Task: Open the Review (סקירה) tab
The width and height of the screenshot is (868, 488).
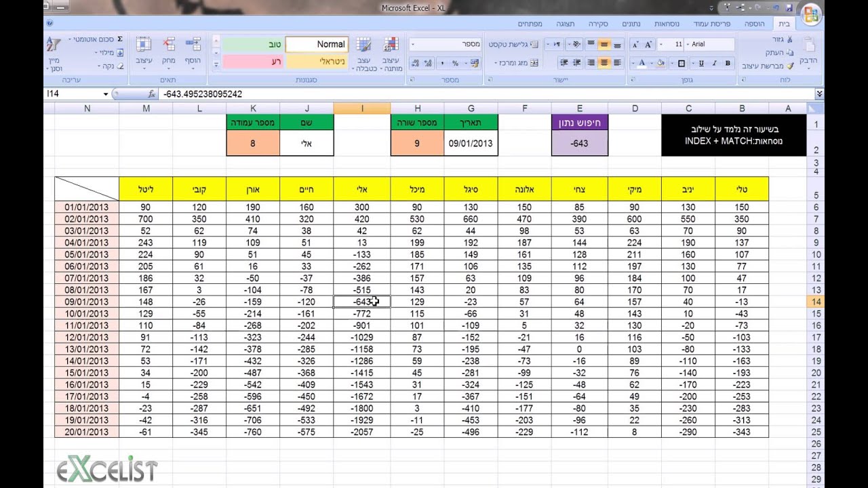Action: [x=597, y=24]
